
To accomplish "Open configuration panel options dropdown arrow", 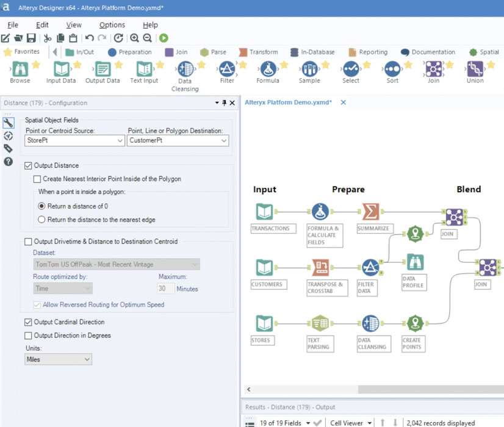I will click(x=217, y=103).
